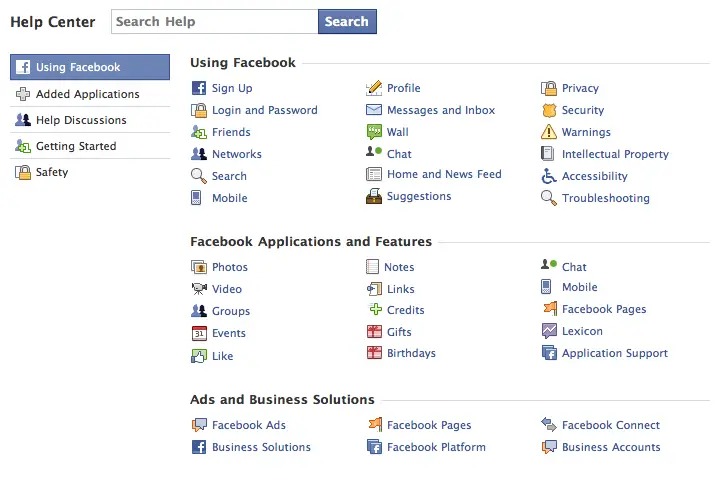Image resolution: width=715 pixels, height=487 pixels.
Task: Click the gift box icon next to Birthdays
Action: pos(374,352)
